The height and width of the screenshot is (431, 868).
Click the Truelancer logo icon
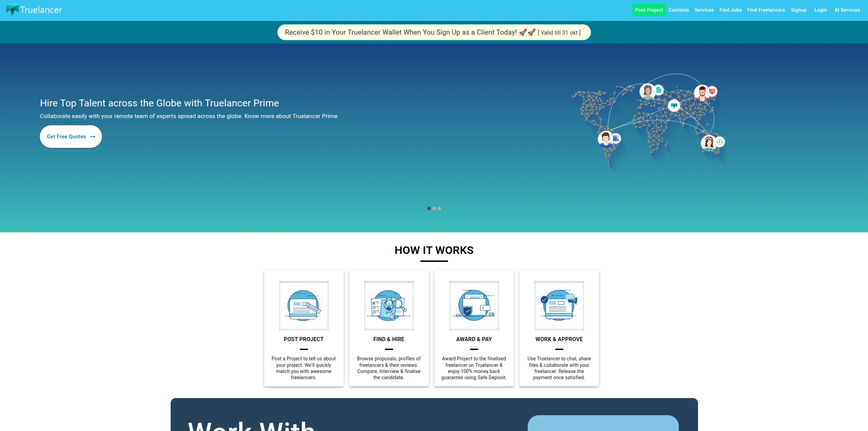coord(12,10)
